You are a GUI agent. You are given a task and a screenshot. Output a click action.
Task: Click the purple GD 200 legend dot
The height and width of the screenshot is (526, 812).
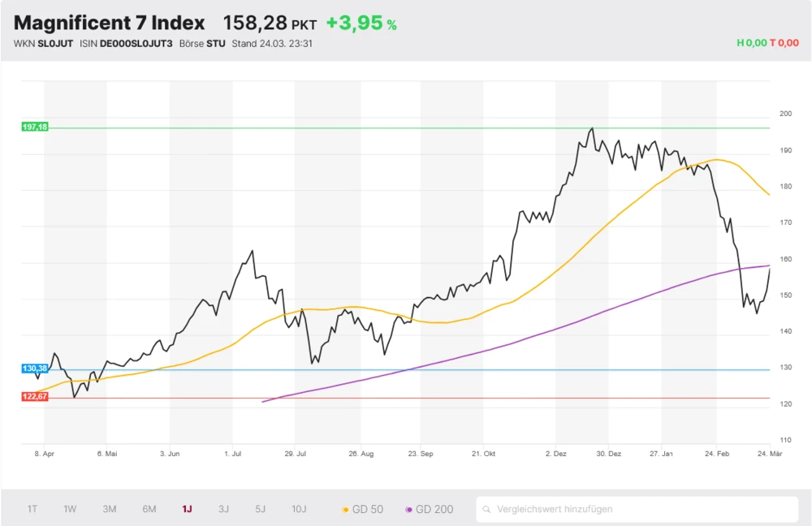pyautogui.click(x=410, y=508)
